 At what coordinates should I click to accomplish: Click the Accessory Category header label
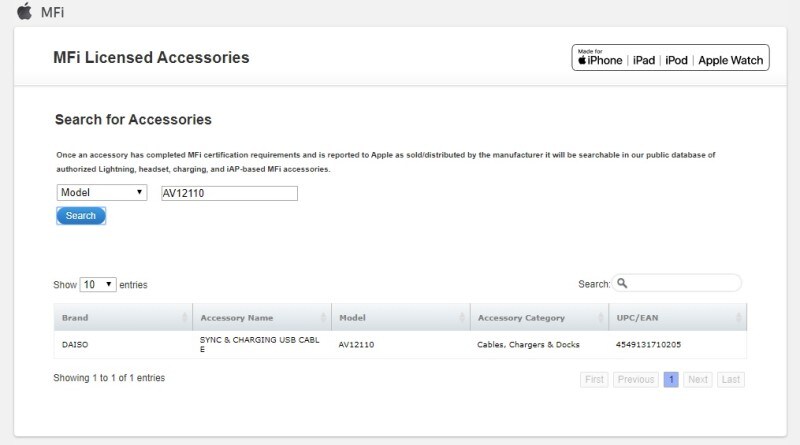(x=521, y=318)
